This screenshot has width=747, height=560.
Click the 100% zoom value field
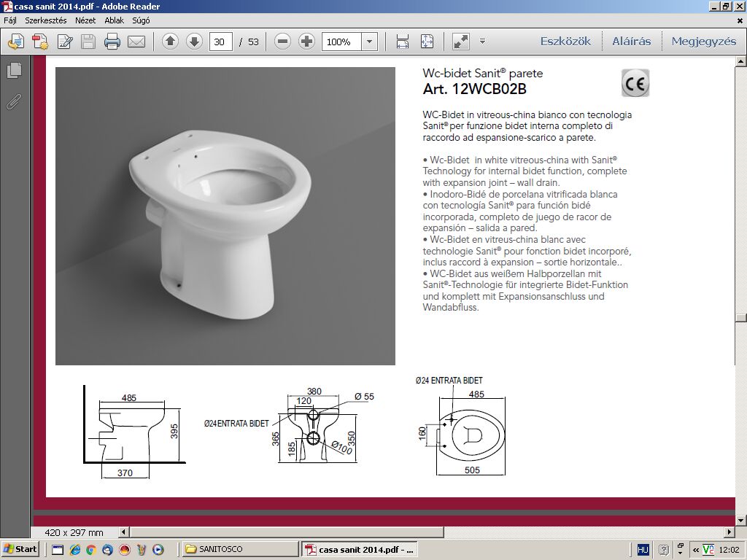pos(341,42)
